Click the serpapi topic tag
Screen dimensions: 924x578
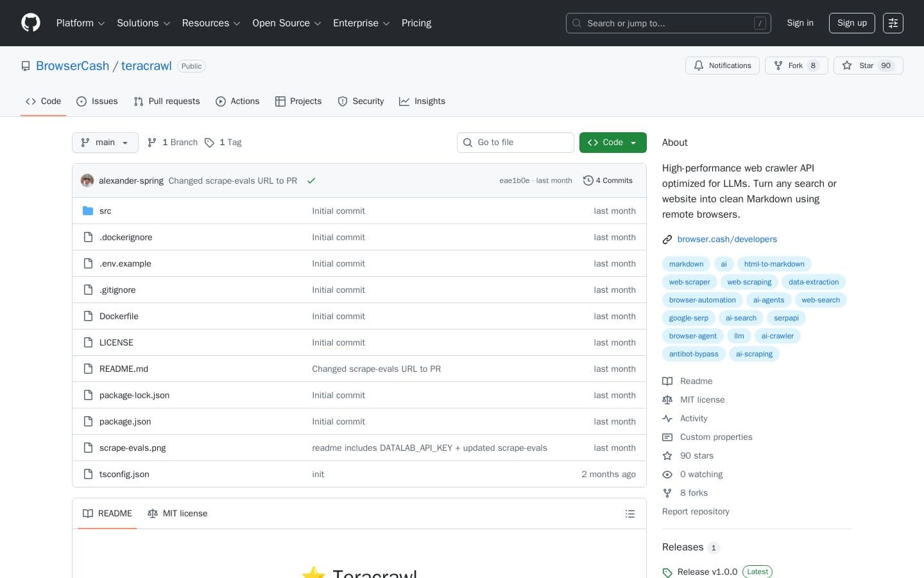786,318
